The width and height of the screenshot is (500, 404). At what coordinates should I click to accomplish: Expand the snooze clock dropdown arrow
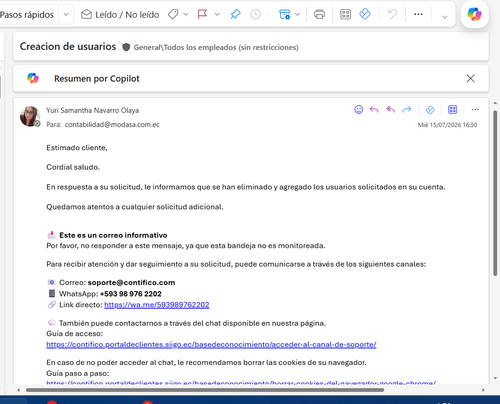(x=268, y=14)
